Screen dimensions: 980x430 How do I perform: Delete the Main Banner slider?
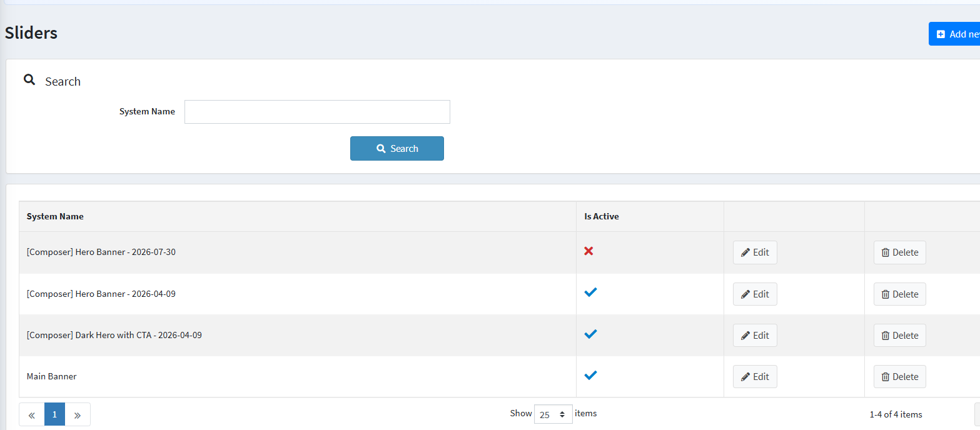[x=900, y=377]
